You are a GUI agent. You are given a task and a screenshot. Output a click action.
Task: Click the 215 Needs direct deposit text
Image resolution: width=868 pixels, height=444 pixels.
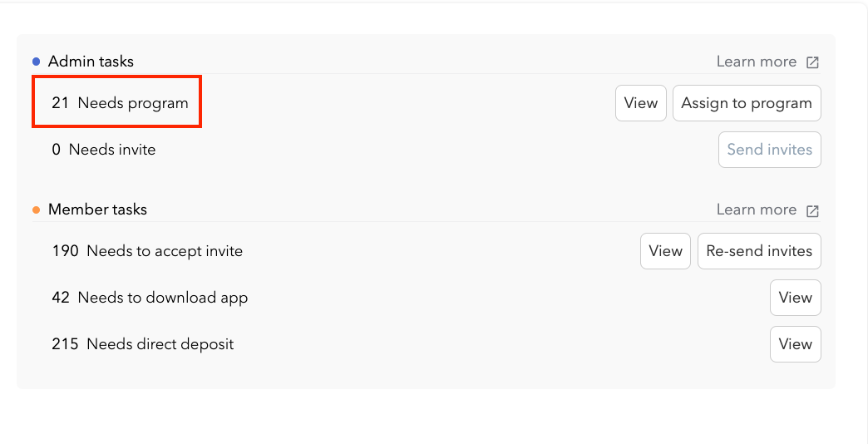(142, 344)
